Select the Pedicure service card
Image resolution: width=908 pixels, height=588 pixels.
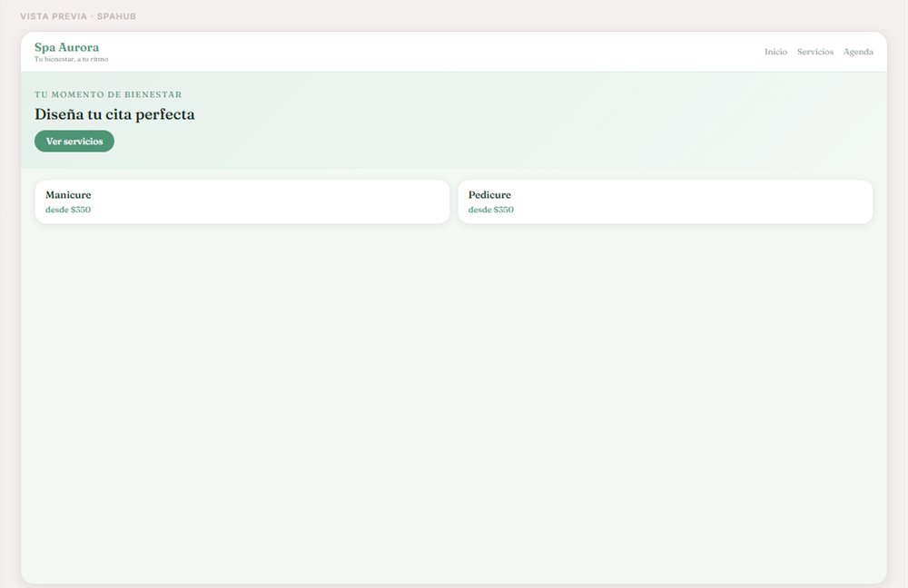[x=665, y=201]
